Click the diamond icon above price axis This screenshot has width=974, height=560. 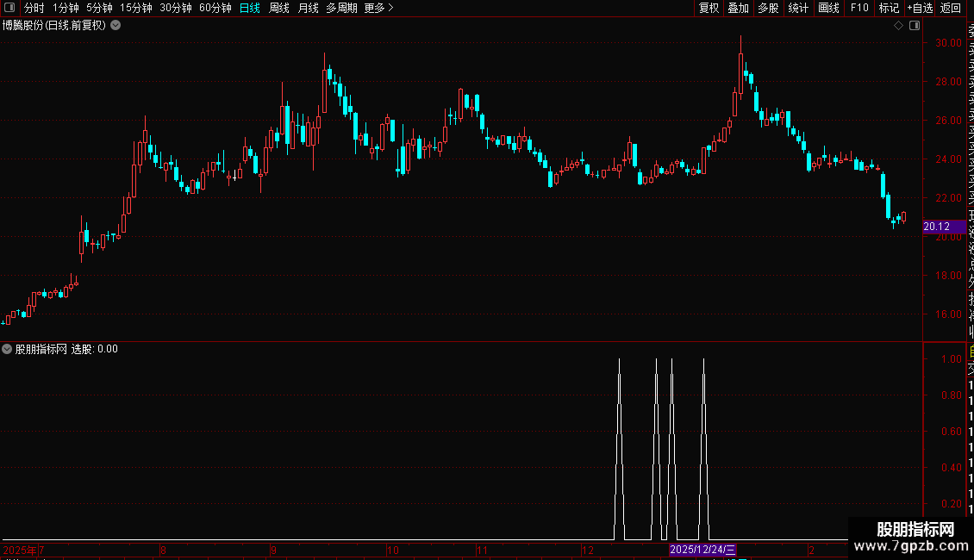click(x=898, y=26)
